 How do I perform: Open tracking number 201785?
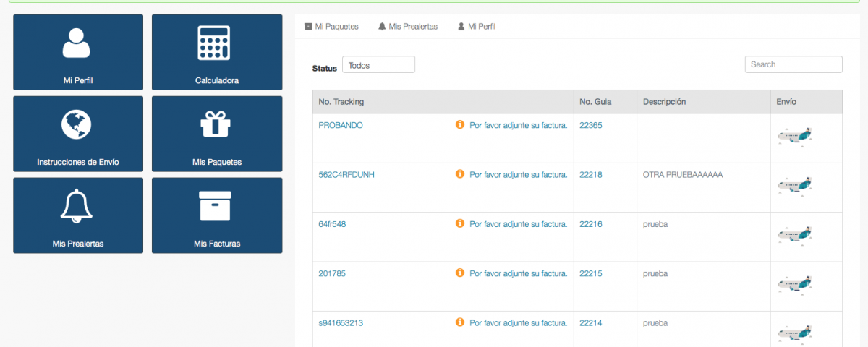pyautogui.click(x=332, y=273)
